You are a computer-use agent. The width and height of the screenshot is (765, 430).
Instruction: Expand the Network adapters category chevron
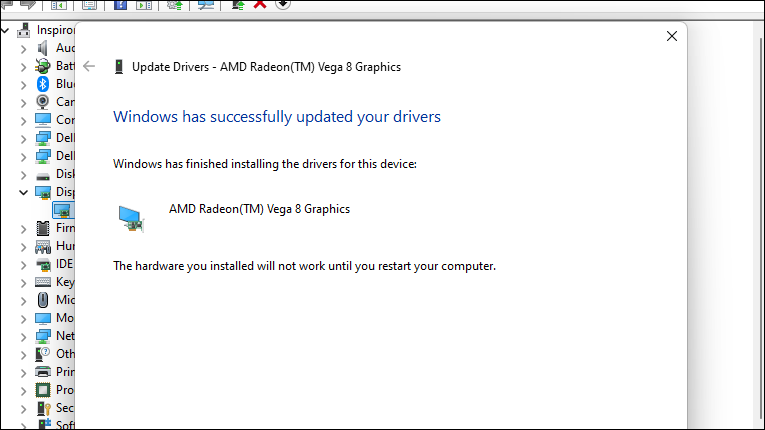(x=24, y=336)
